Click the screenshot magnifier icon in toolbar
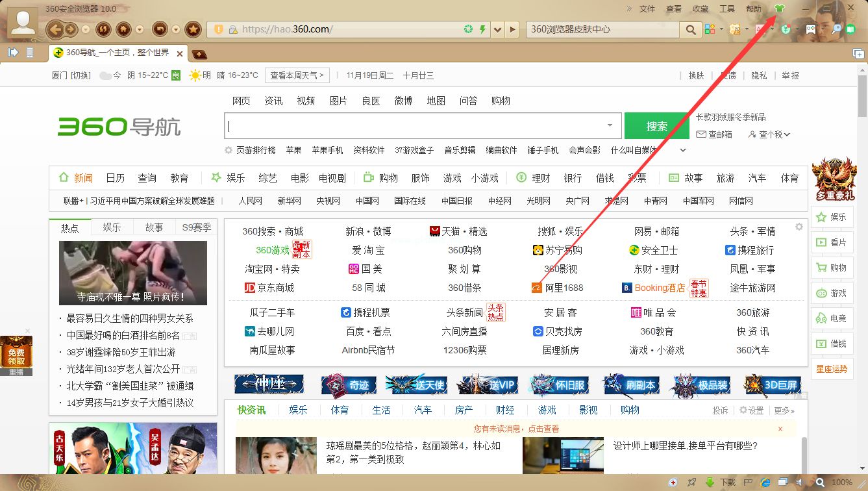The height and width of the screenshot is (491, 868). 836,29
